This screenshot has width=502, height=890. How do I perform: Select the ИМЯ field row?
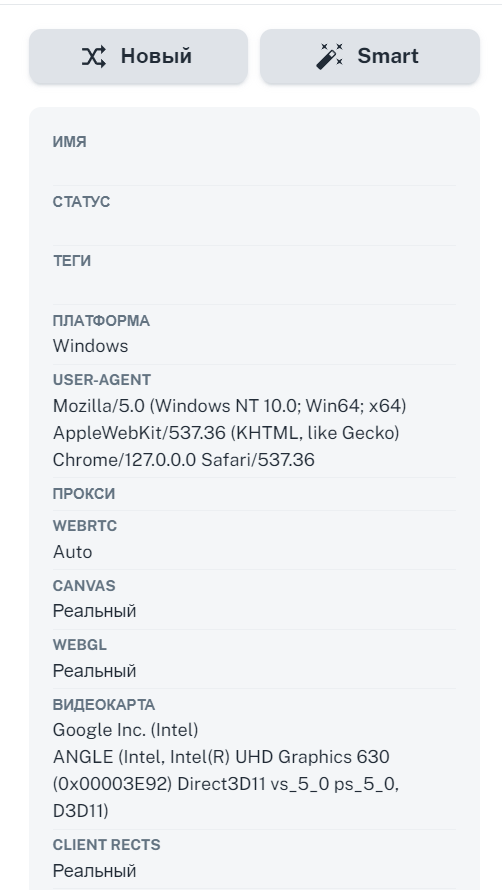tap(254, 156)
